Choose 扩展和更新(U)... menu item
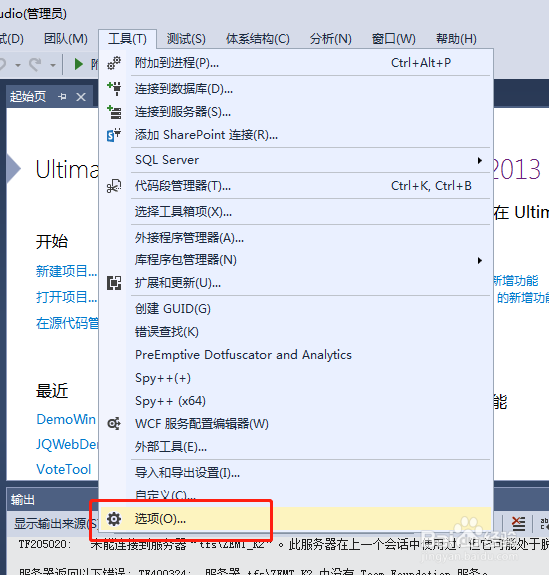The image size is (549, 575). click(x=296, y=283)
